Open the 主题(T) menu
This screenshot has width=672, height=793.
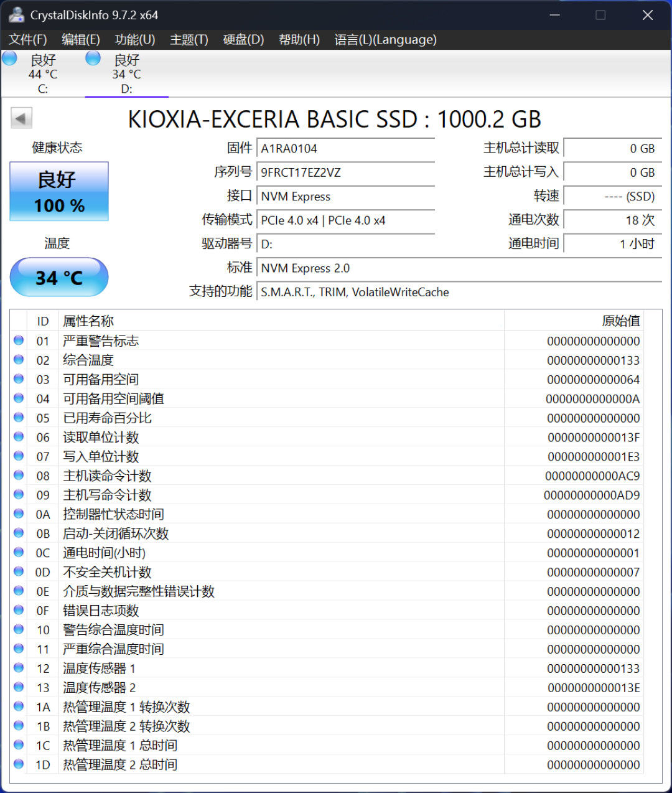coord(189,40)
